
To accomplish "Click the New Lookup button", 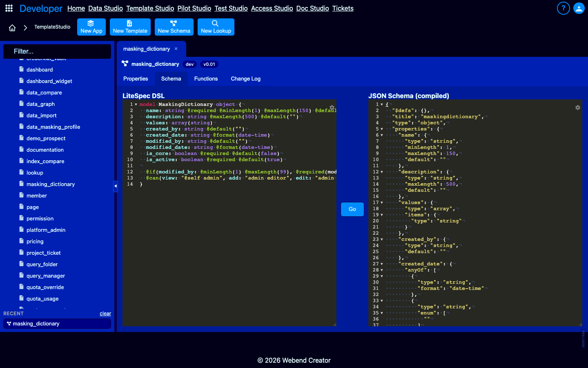I will click(x=216, y=27).
